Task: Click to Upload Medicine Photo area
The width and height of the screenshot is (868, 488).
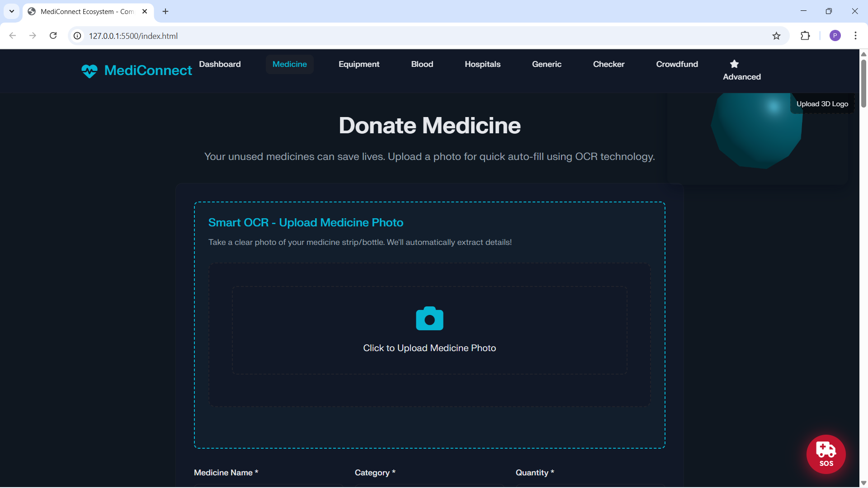Action: 429,348
